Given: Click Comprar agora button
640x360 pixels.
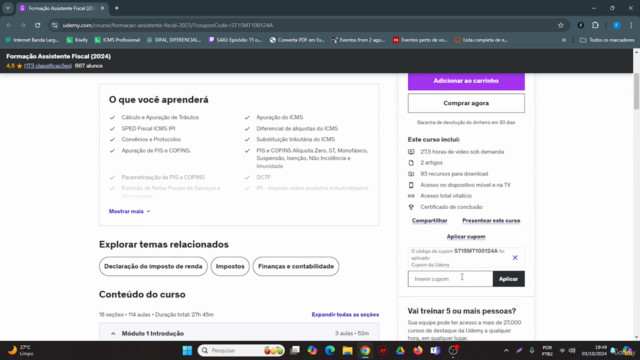Looking at the screenshot, I should [x=466, y=103].
